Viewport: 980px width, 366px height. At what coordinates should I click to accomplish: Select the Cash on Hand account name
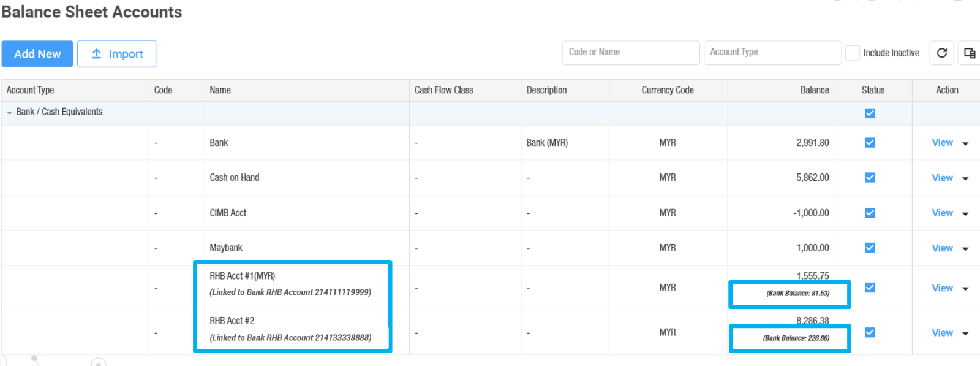(235, 178)
